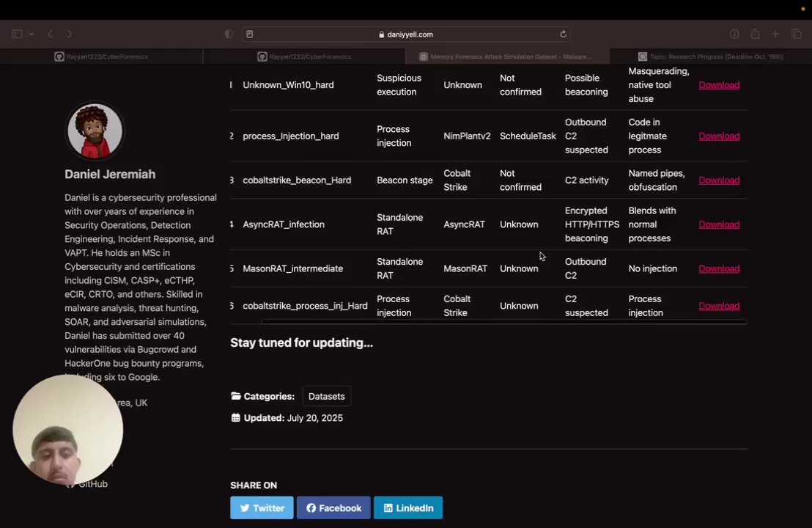Switch to first Rayyan1222/CyberForensics tab
This screenshot has width=812, height=528.
101,56
